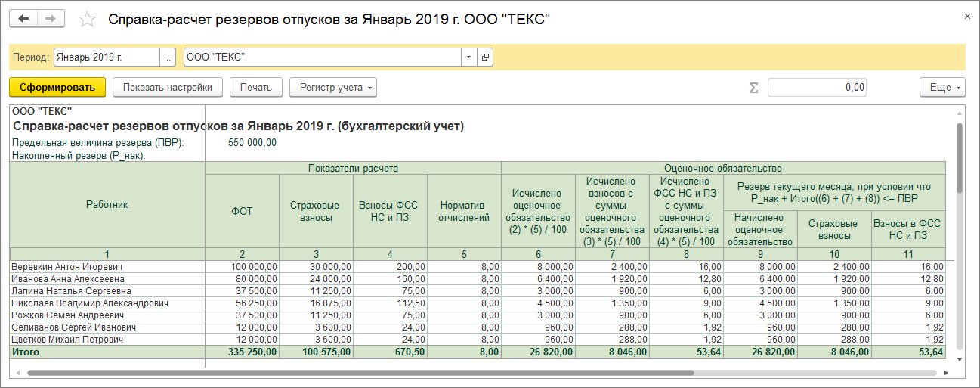
Task: Open the Еще menu
Action: [x=943, y=88]
